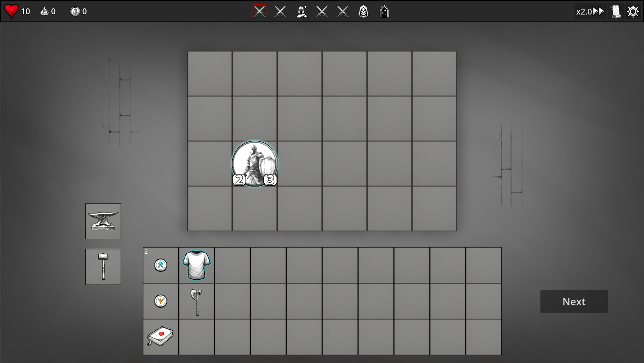Click the fifth crossed swords node
This screenshot has width=644, height=363.
pos(342,11)
